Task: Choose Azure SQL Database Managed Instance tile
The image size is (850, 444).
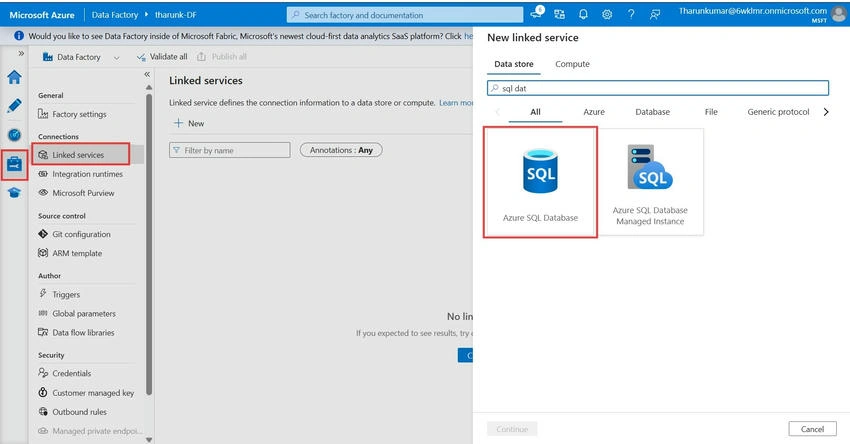Action: pyautogui.click(x=651, y=182)
